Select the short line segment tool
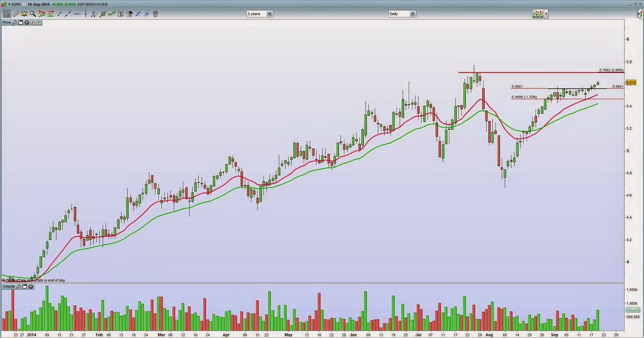644x338 pixels. (60, 14)
